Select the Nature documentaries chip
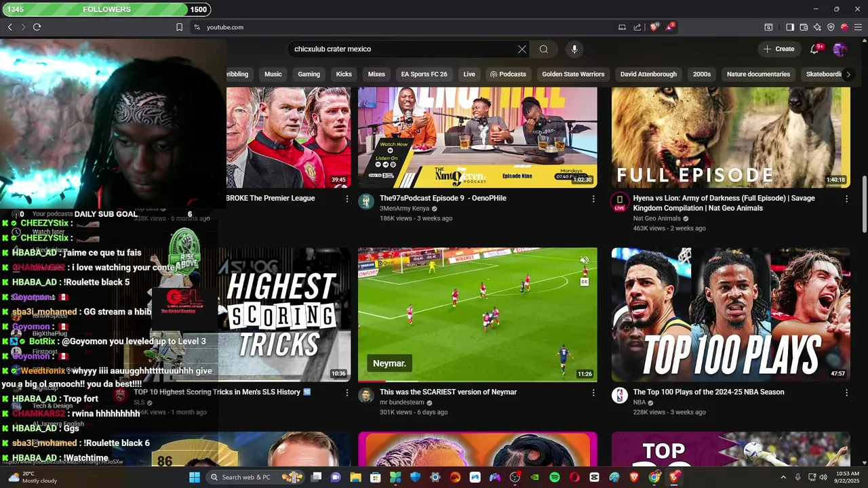 [x=758, y=75]
